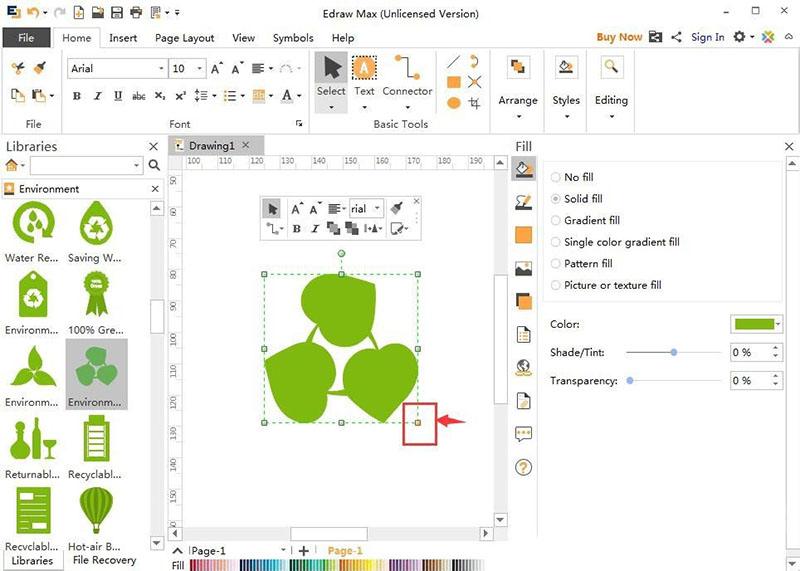Screen dimensions: 800x571
Task: Select the Text tool in ribbon
Action: click(365, 77)
